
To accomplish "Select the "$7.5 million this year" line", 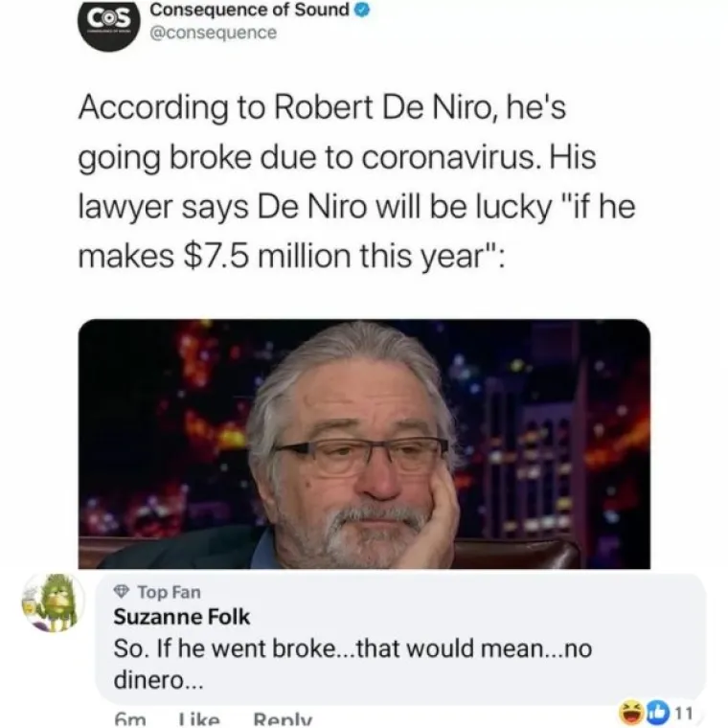I will pos(291,256).
